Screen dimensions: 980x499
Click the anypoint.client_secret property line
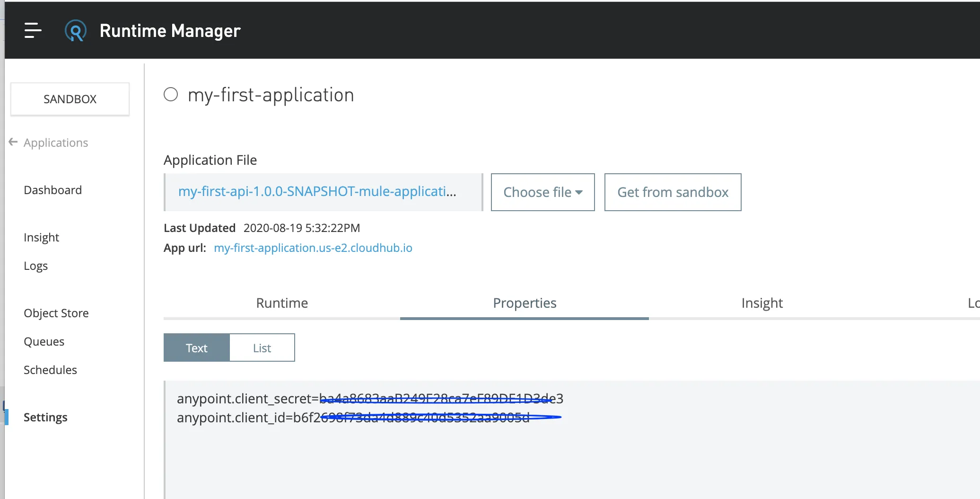(x=370, y=399)
